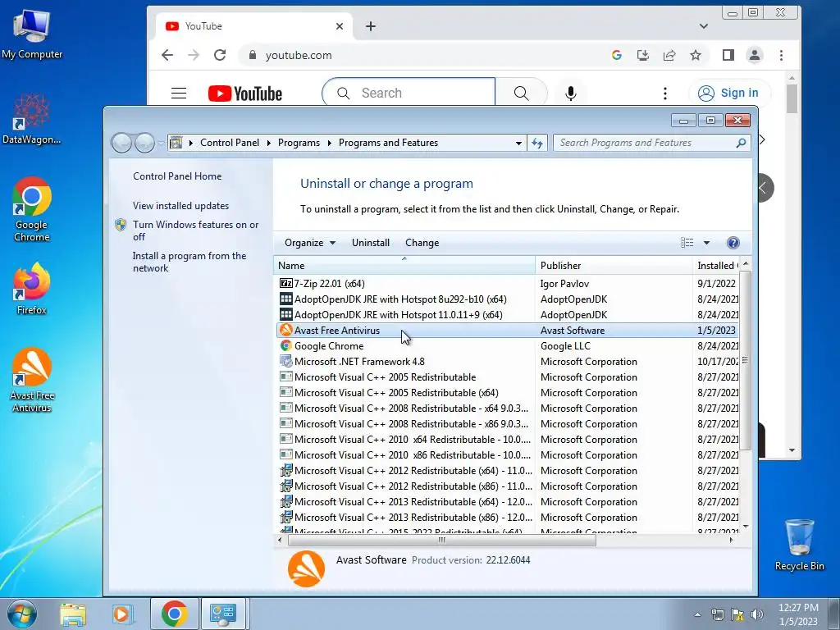The image size is (840, 630).
Task: Click Programs in the breadcrumb
Action: [299, 143]
